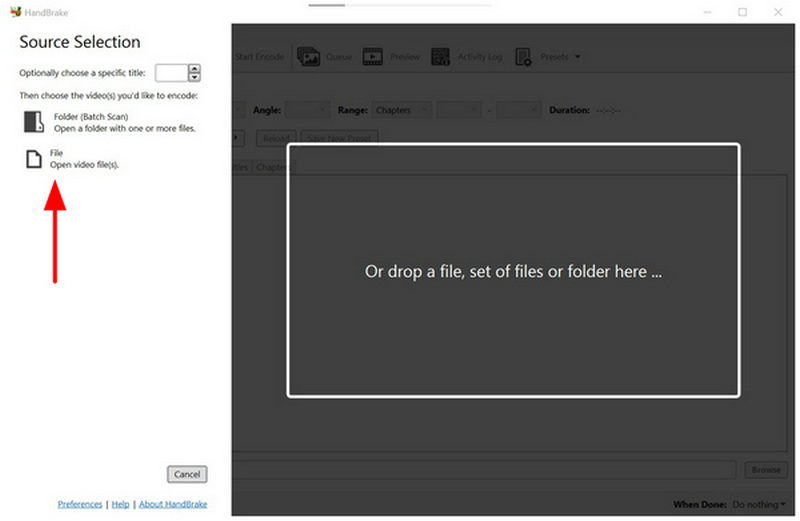
Task: Click the specific title input field
Action: (x=171, y=72)
